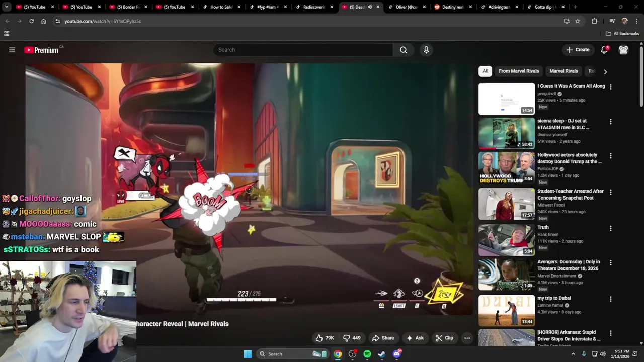644x362 pixels.
Task: Open Chrome apps grid in bookmarks bar
Action: pos(7,34)
